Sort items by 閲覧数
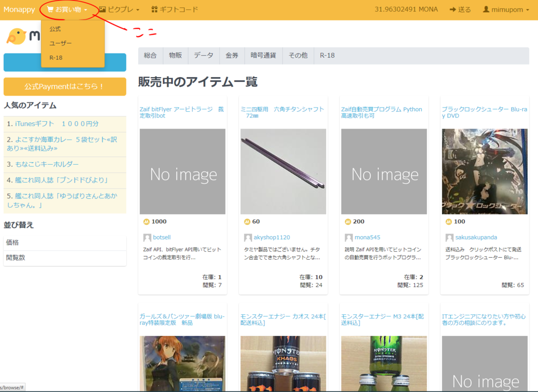538x392 pixels. pos(65,258)
